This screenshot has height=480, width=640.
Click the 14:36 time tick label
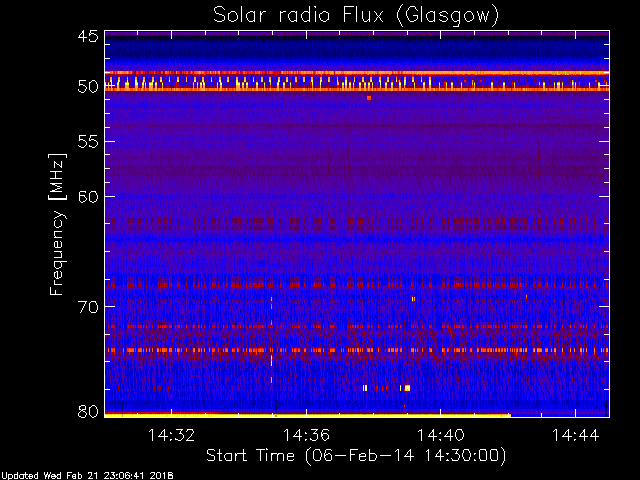click(x=306, y=435)
